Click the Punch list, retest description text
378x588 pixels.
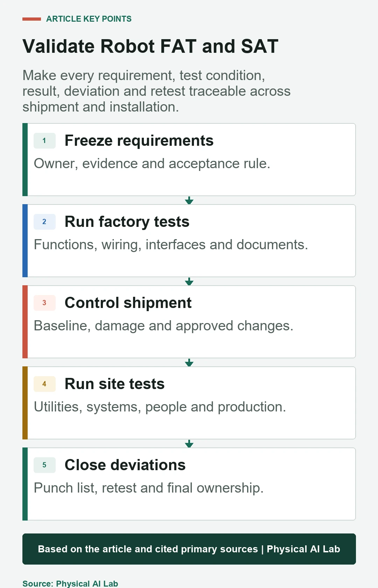(x=148, y=488)
